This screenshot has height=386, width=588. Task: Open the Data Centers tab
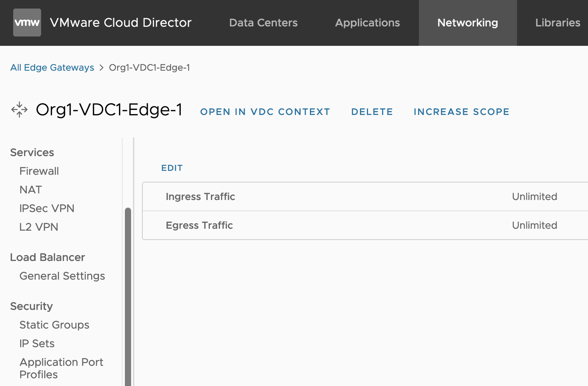tap(263, 23)
